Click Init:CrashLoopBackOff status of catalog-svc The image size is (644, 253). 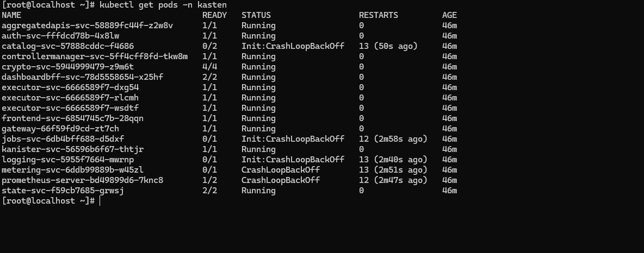coord(293,46)
